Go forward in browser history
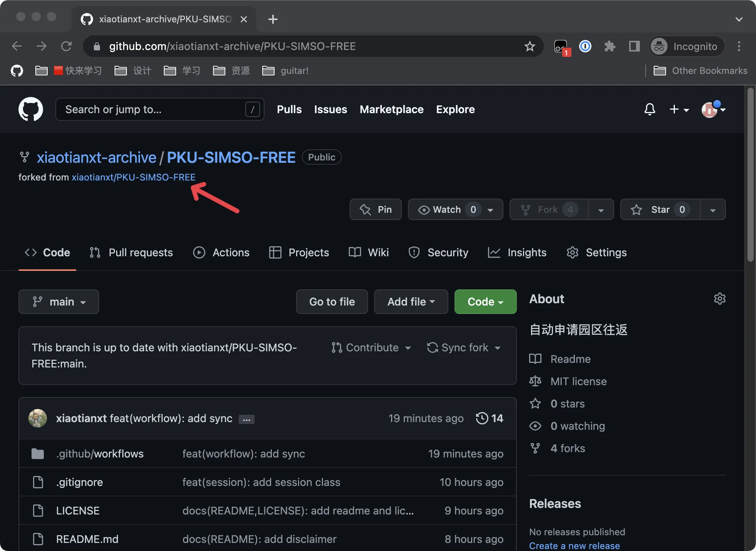756x551 pixels. click(42, 47)
